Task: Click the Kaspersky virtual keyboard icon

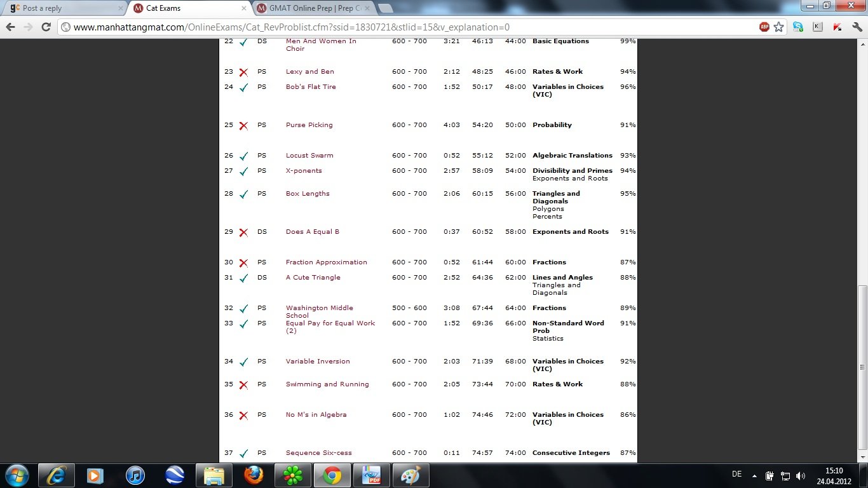Action: click(x=818, y=27)
